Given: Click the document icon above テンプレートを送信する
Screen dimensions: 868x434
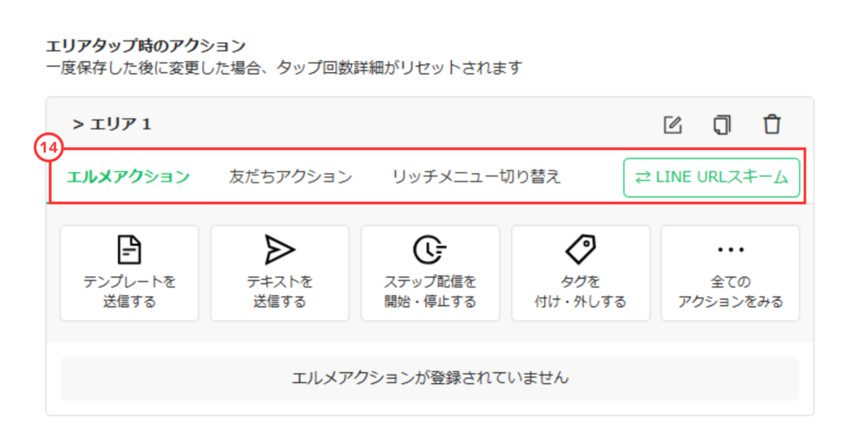Looking at the screenshot, I should tap(129, 249).
